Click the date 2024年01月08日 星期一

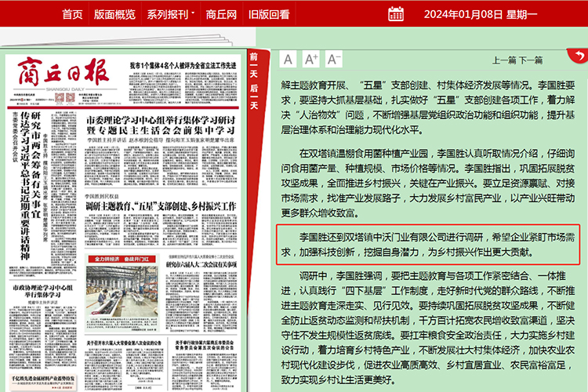click(481, 14)
